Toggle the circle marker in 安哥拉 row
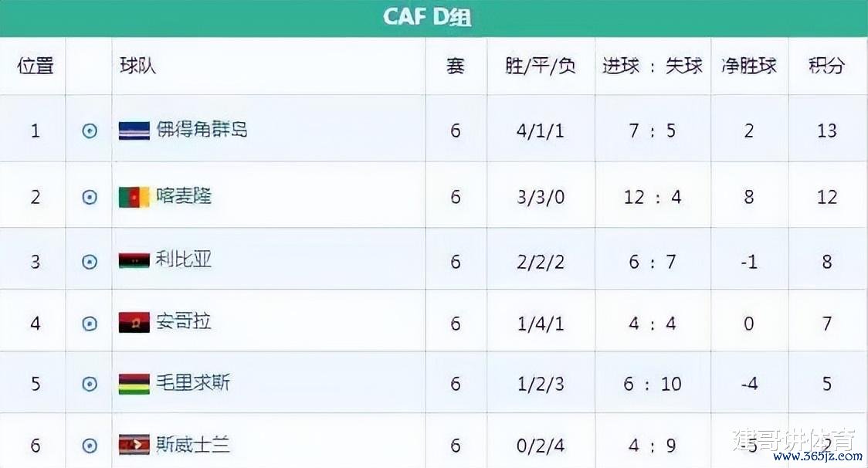The height and width of the screenshot is (468, 868). (90, 323)
